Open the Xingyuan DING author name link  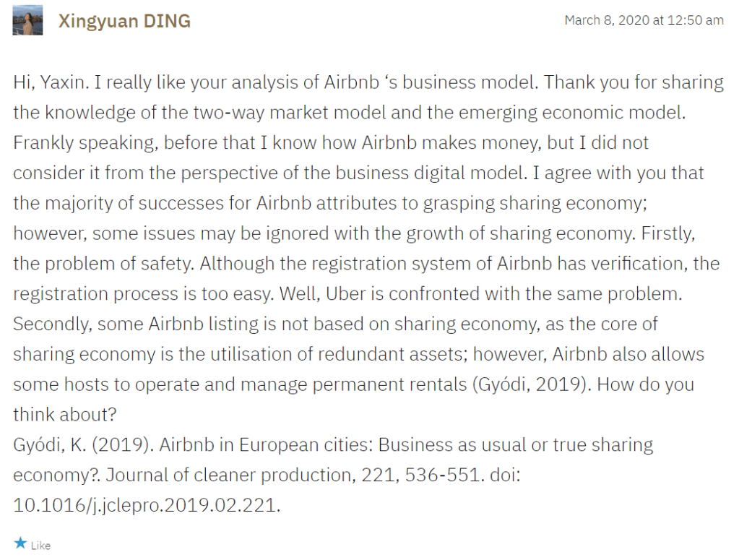(124, 21)
